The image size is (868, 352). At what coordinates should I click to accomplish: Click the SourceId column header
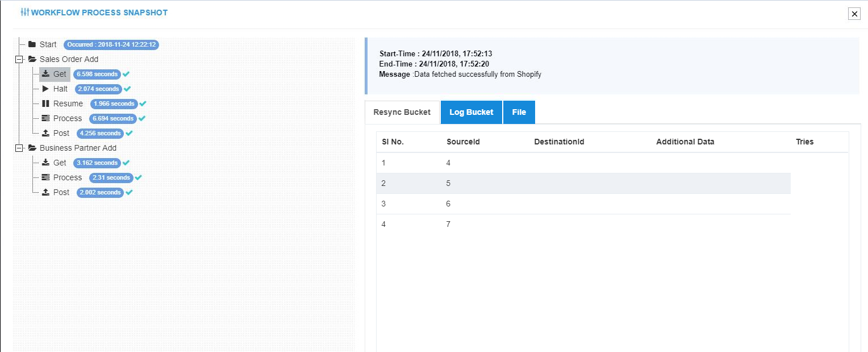(x=463, y=142)
